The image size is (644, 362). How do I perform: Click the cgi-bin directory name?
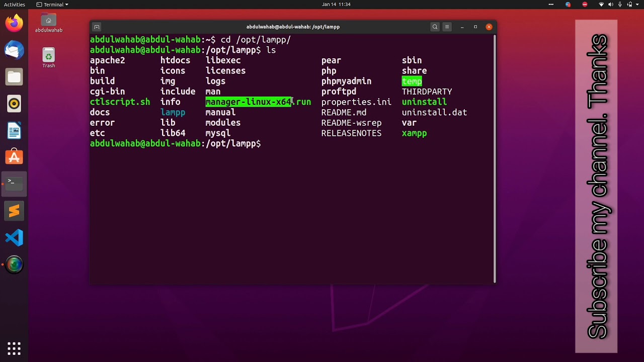(107, 92)
